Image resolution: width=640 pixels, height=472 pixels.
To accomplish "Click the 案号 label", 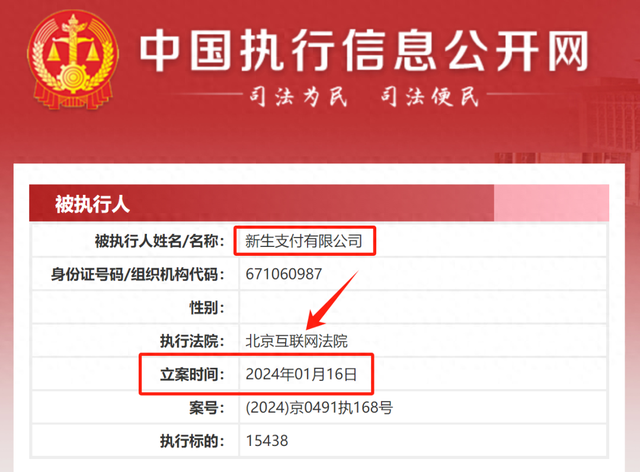I will (x=207, y=407).
